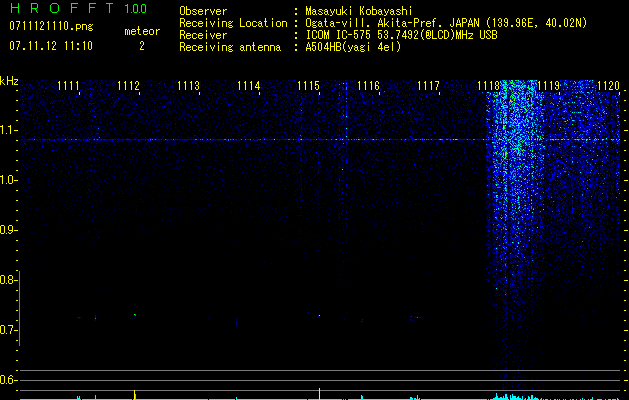Click the 'Receiver' field label
The height and width of the screenshot is (400, 629).
[x=203, y=35]
